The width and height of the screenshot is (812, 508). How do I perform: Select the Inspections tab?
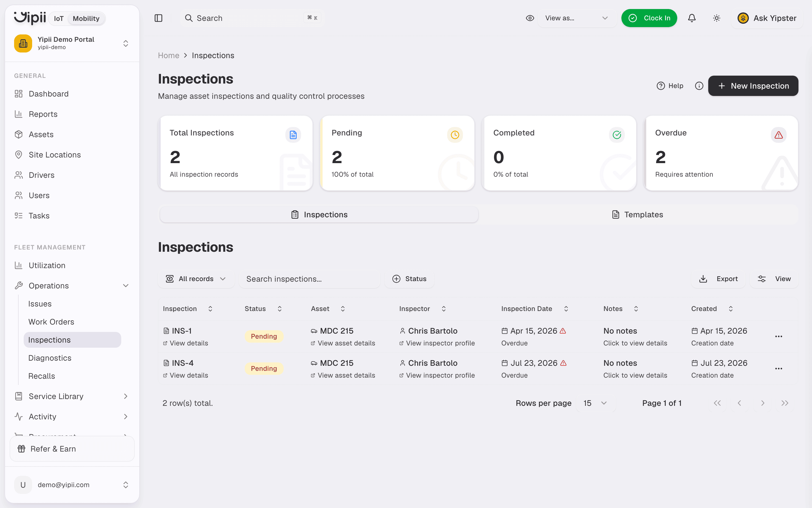[x=319, y=215]
